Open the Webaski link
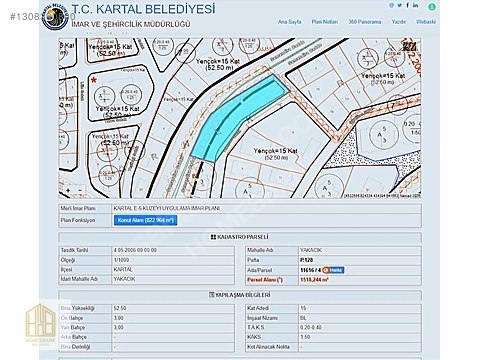Viewport: 480px width, 360px height. coord(426,22)
